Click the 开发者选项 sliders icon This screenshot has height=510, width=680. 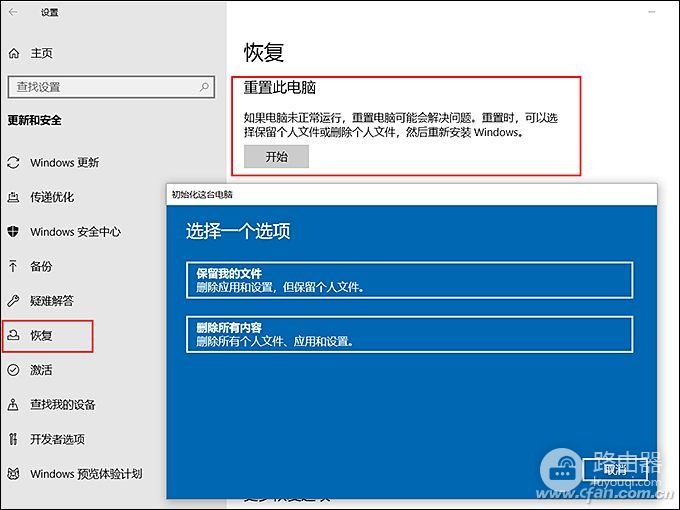pyautogui.click(x=13, y=439)
